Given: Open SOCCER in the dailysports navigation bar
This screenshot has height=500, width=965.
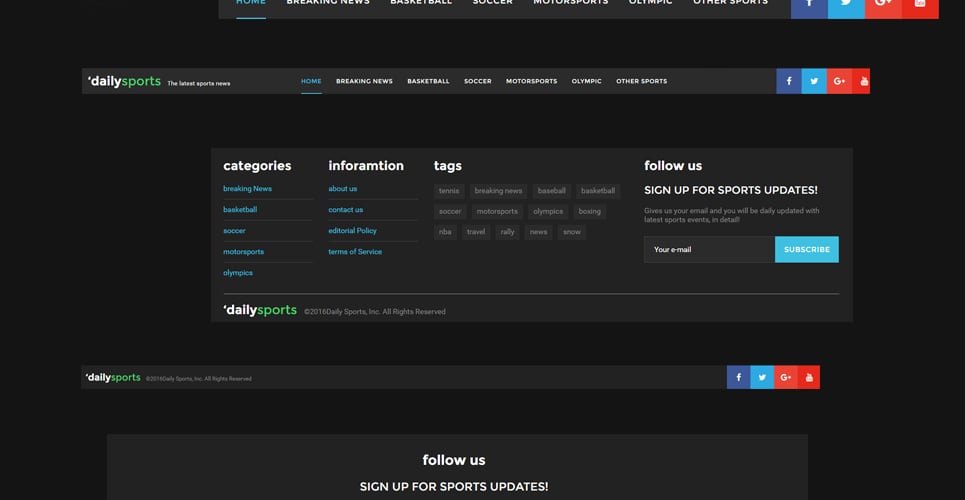Looking at the screenshot, I should point(478,81).
